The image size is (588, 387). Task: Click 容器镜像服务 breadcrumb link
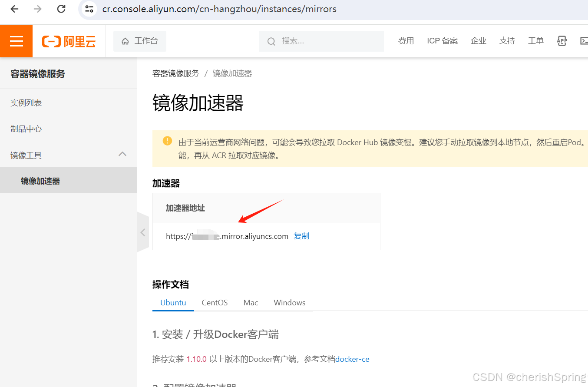tap(175, 73)
